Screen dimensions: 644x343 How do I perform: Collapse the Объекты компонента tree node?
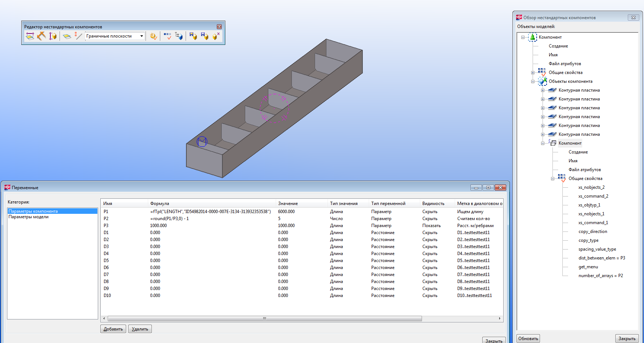(x=533, y=81)
